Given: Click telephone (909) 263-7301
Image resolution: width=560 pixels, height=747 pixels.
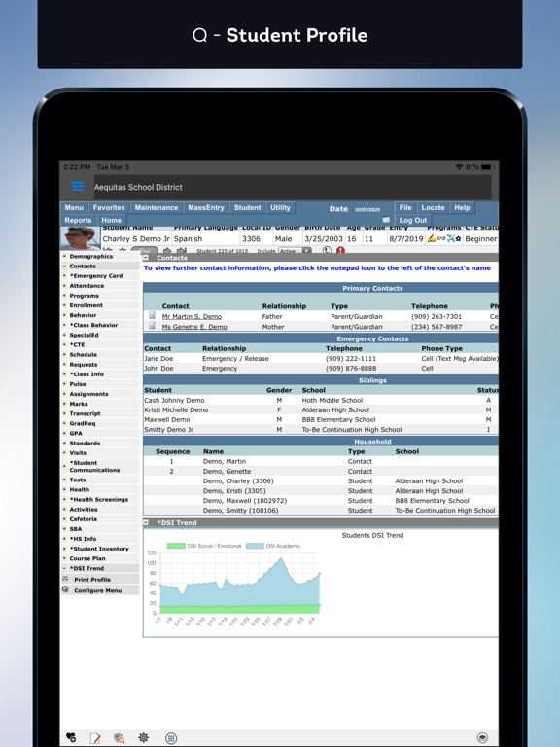Looking at the screenshot, I should click(435, 316).
